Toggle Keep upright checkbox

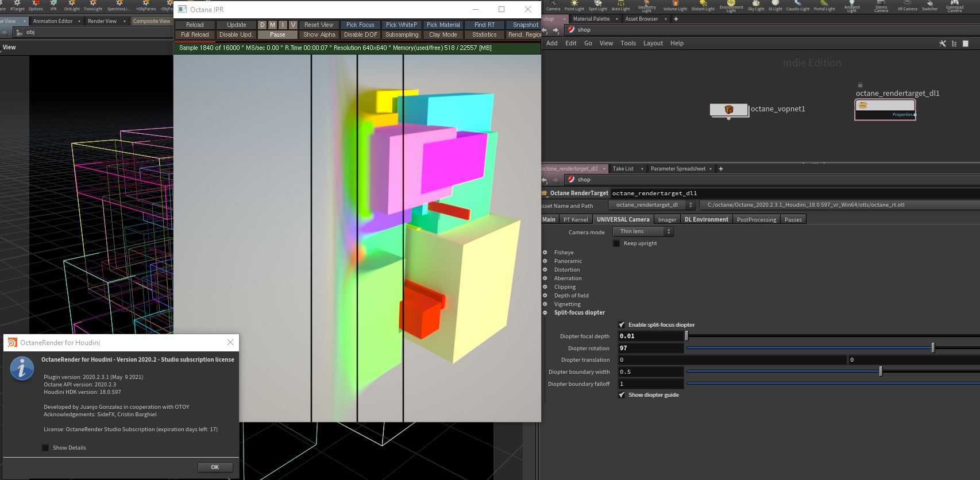pos(616,243)
